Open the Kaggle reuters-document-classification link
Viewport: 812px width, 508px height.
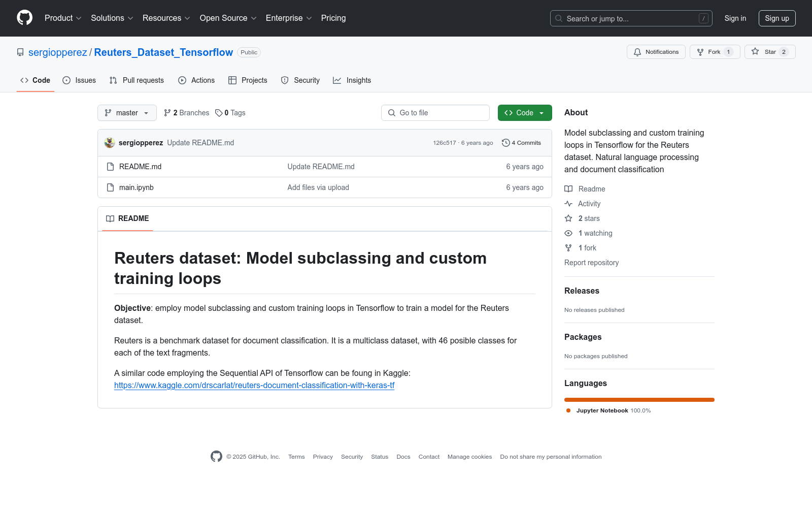click(x=254, y=386)
